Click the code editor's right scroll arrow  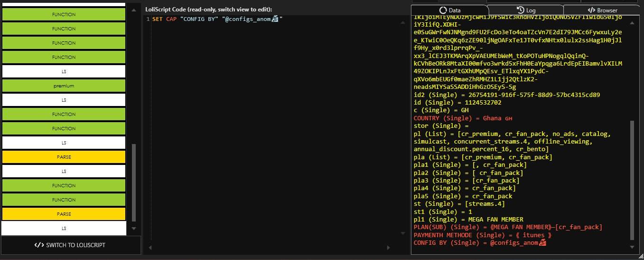pos(389,248)
